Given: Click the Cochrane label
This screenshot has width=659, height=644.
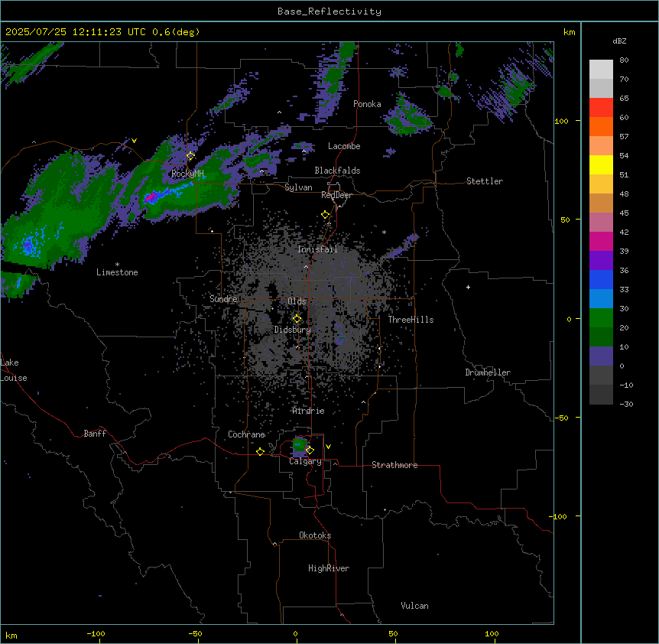Looking at the screenshot, I should point(246,434).
